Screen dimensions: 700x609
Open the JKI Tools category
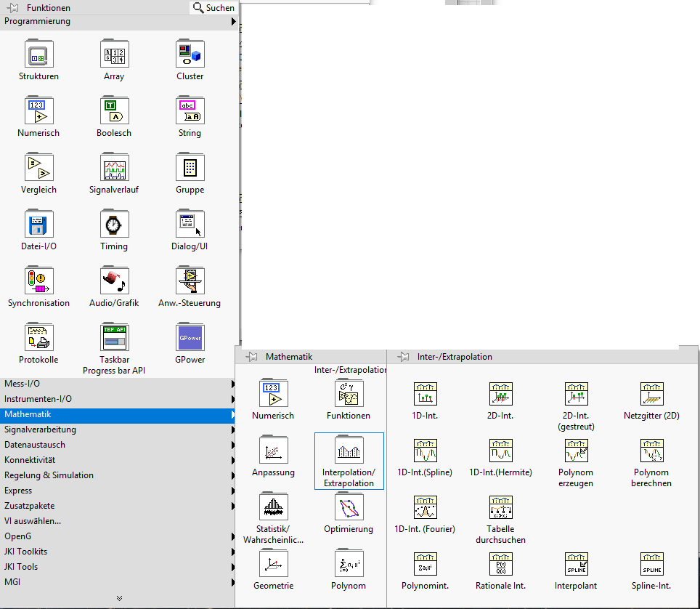[x=119, y=567]
